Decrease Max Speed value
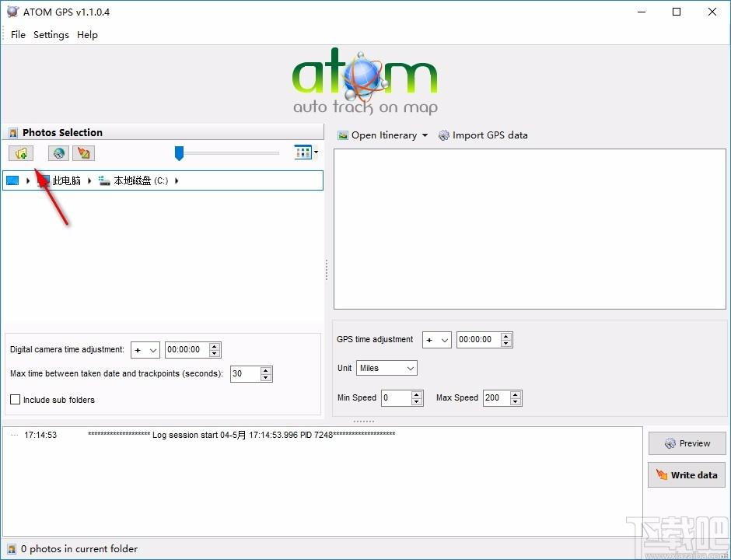 516,402
